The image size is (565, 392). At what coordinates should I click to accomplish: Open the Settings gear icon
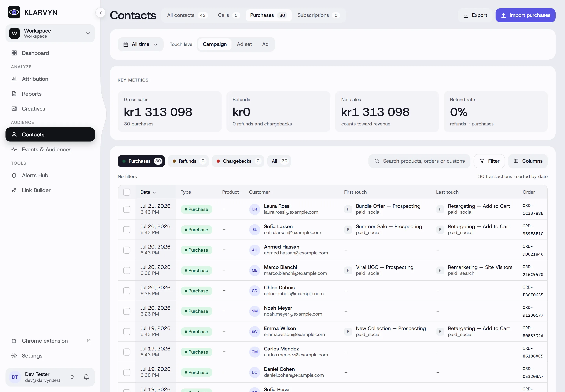coord(14,355)
